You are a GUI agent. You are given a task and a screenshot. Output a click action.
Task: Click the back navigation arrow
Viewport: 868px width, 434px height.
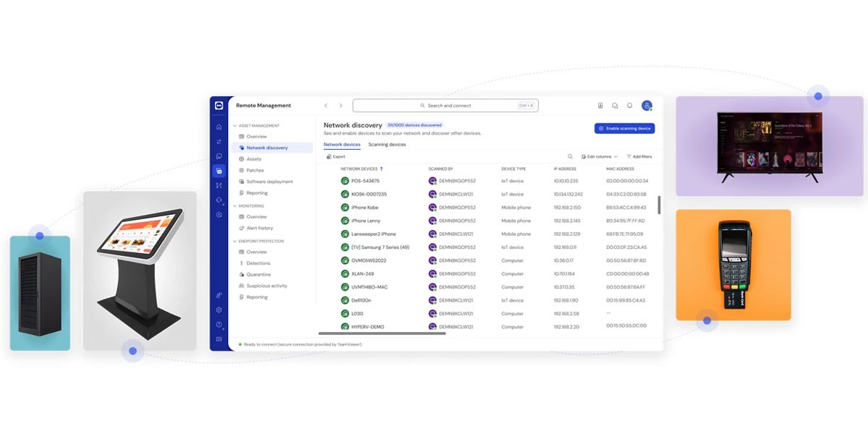(x=326, y=106)
